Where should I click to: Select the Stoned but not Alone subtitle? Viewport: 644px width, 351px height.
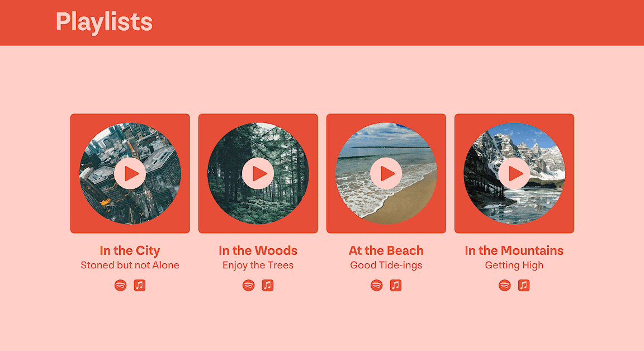pos(130,265)
